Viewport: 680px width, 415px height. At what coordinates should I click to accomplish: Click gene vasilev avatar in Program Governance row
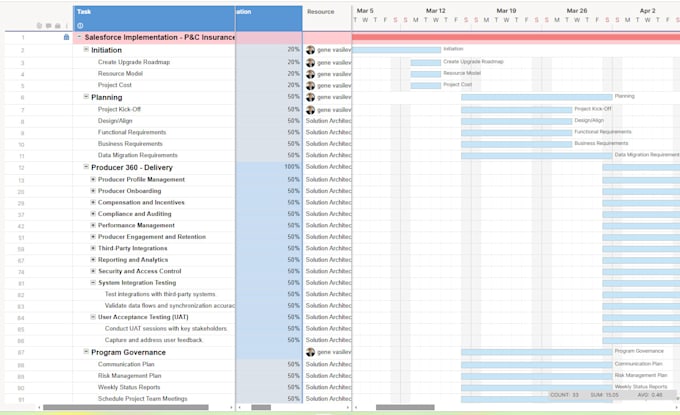(310, 352)
